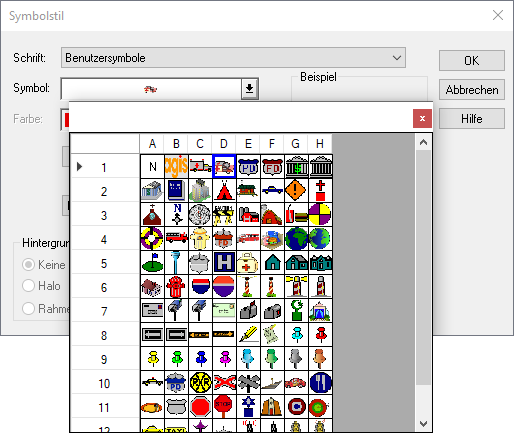This screenshot has width=514, height=433.
Task: Select column header D in the grid
Action: (224, 144)
